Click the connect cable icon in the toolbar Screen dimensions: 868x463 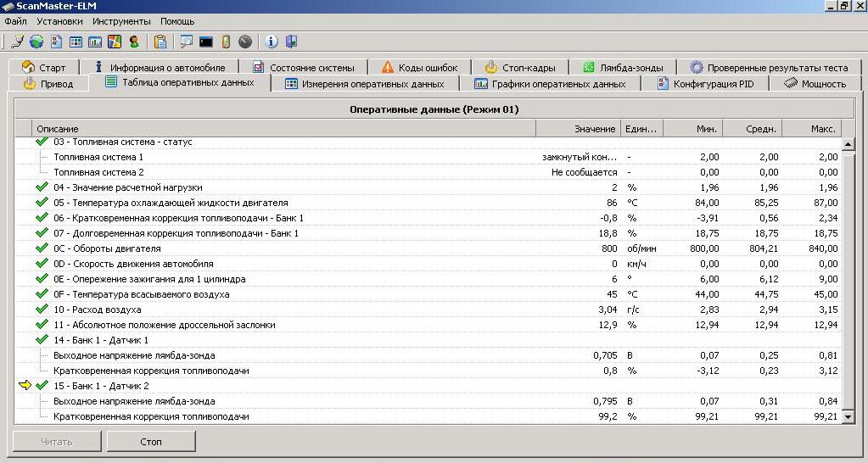(x=17, y=42)
